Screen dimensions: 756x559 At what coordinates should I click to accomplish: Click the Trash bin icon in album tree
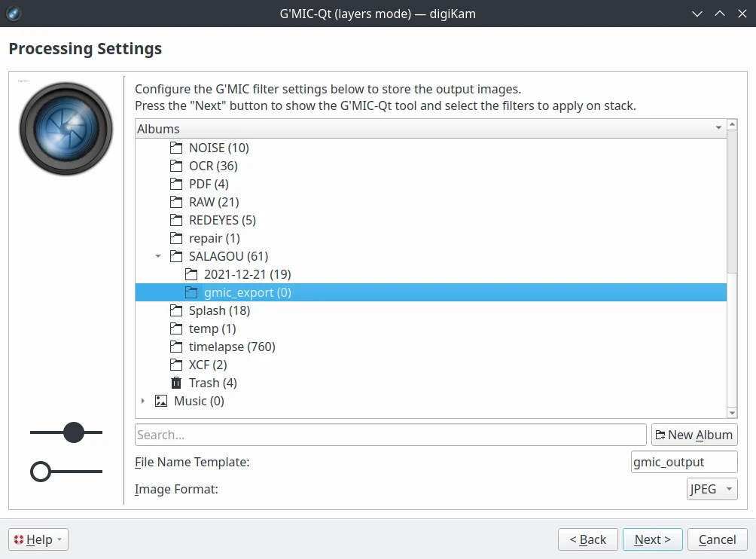[176, 383]
